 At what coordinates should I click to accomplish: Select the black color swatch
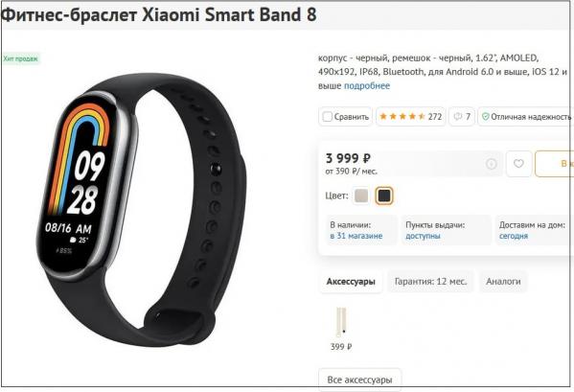pyautogui.click(x=384, y=196)
